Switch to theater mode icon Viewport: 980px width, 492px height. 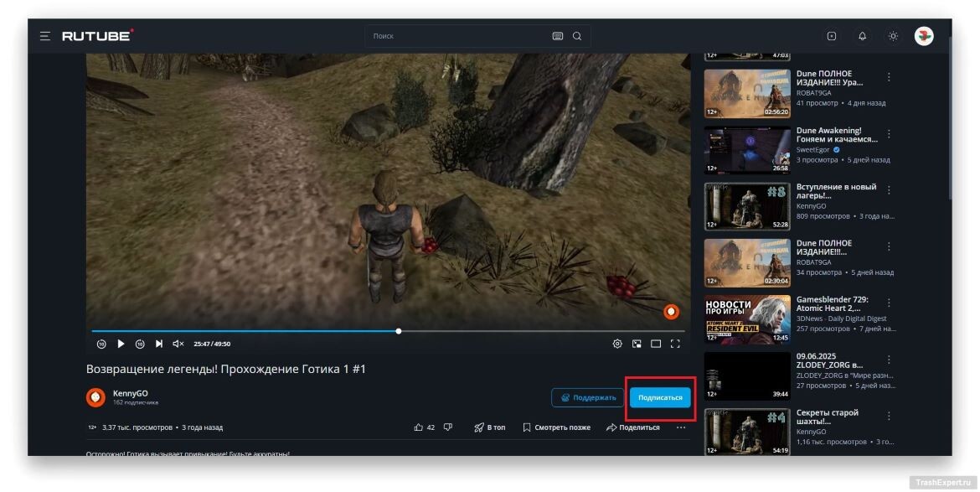(x=656, y=344)
